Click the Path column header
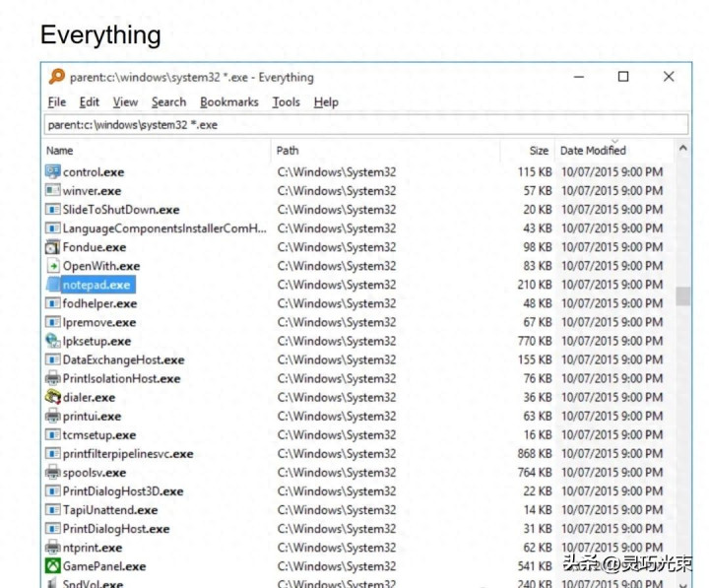The width and height of the screenshot is (709, 588). click(288, 151)
